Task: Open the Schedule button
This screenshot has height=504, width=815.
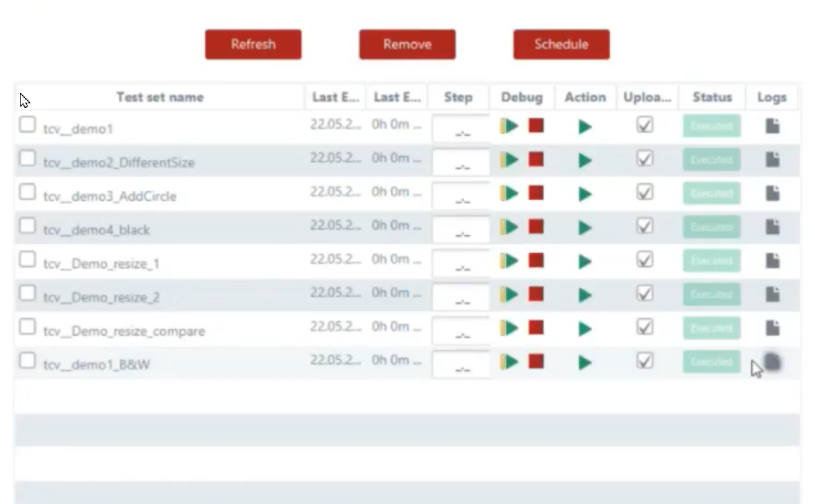Action: [x=561, y=44]
